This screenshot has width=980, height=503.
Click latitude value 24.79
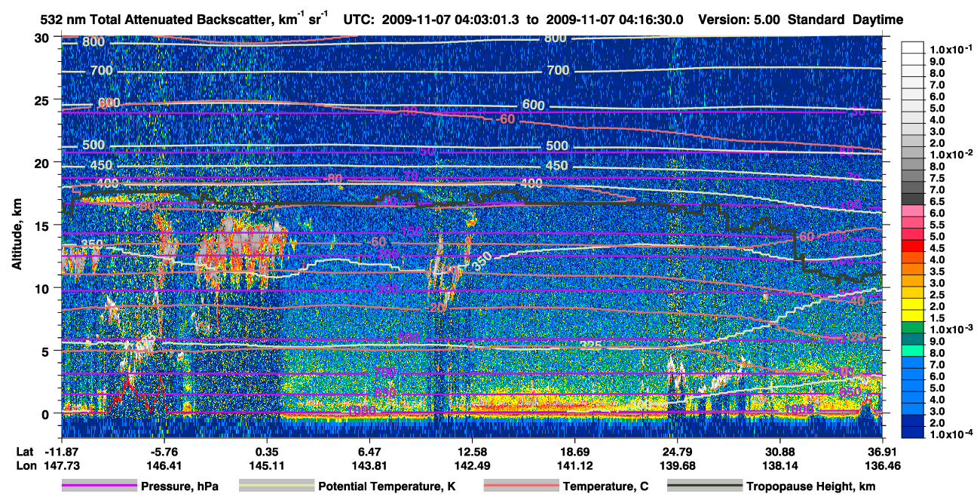pyautogui.click(x=677, y=451)
